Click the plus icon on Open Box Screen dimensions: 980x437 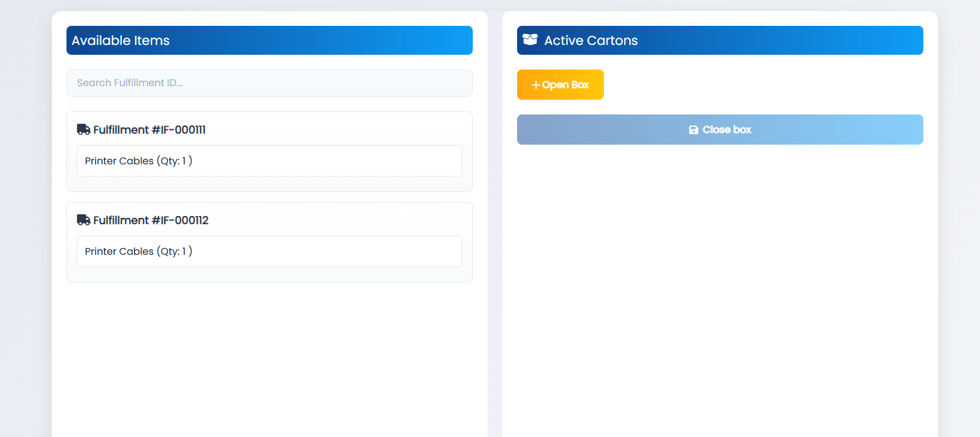pos(536,85)
